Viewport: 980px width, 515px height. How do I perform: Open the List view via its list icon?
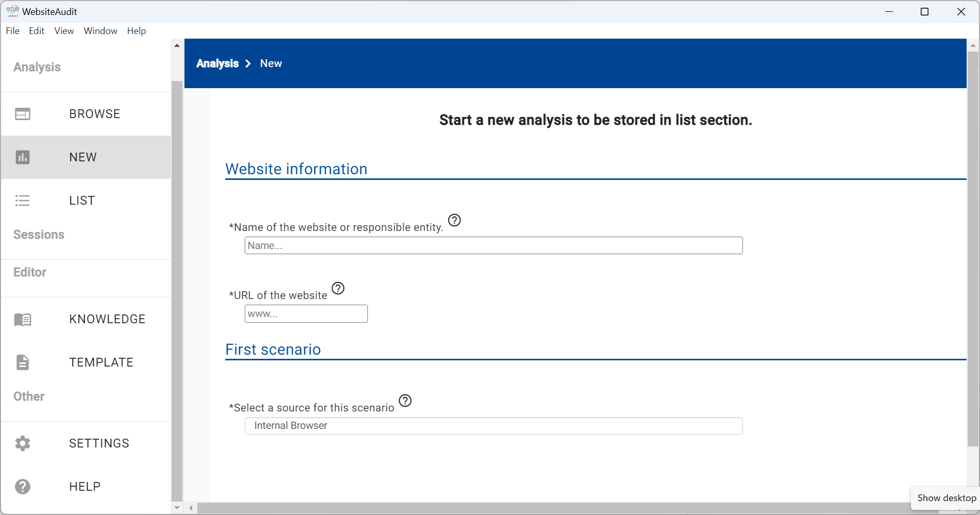tap(23, 201)
